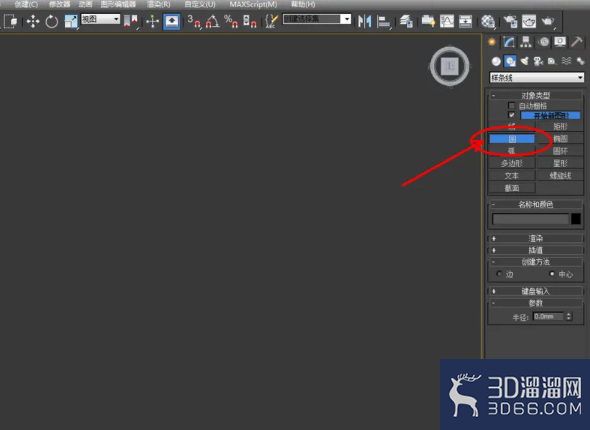Switch to the Utilities hammer tab
The height and width of the screenshot is (430, 590).
577,42
